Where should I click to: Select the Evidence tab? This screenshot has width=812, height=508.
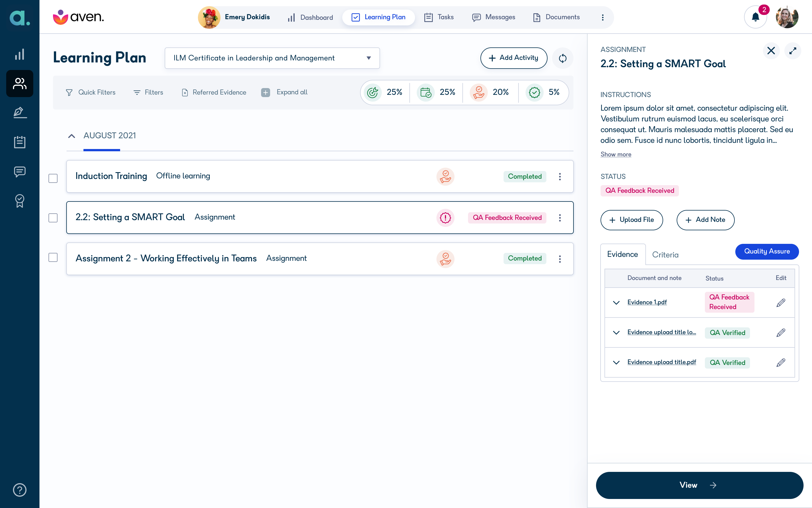[x=623, y=254]
